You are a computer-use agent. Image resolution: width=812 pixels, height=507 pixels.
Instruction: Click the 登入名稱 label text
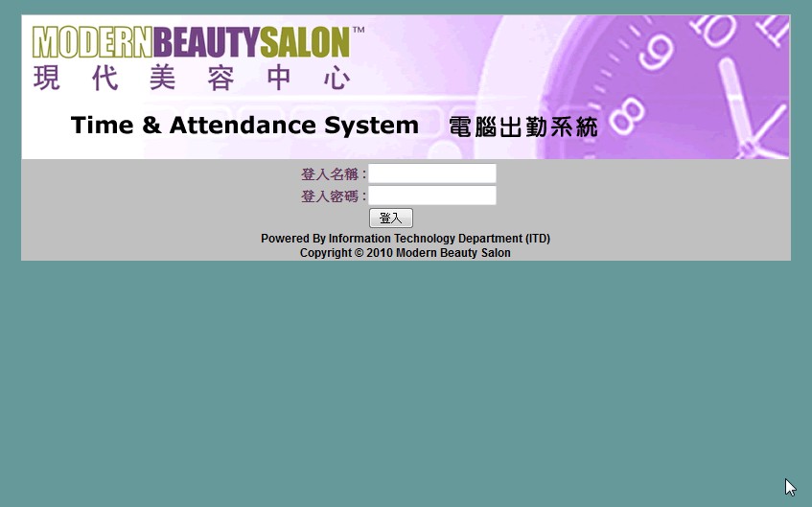[x=334, y=174]
